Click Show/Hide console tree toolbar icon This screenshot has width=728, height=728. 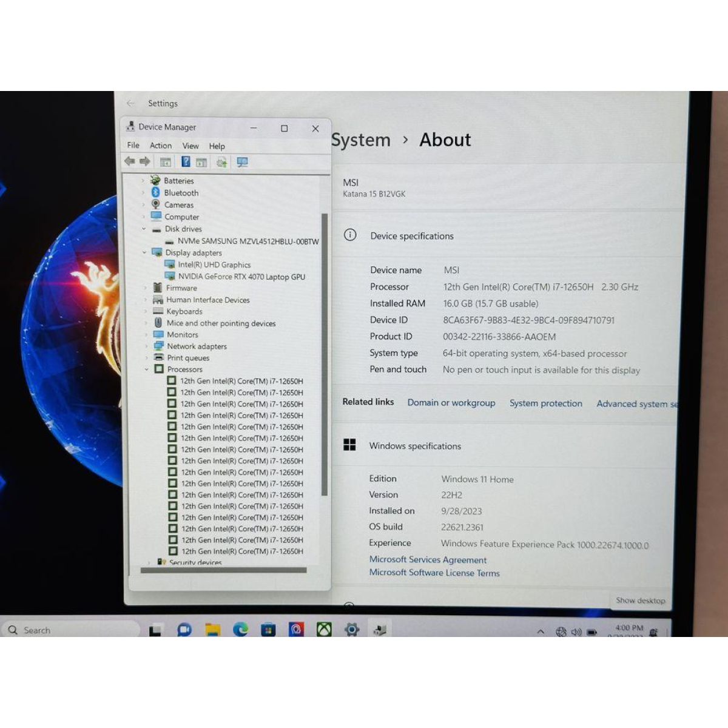tap(165, 162)
